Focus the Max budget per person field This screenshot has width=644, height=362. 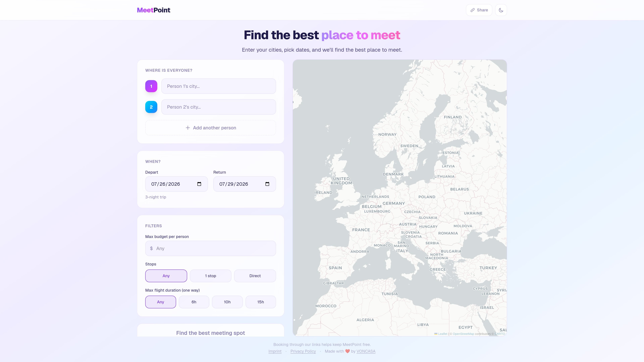[210, 248]
